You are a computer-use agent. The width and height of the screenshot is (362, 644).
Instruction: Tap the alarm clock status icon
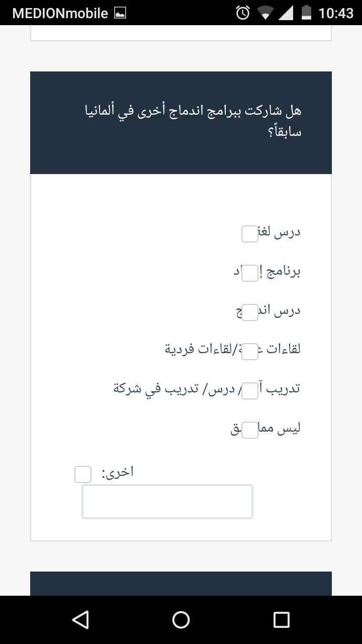click(x=243, y=13)
